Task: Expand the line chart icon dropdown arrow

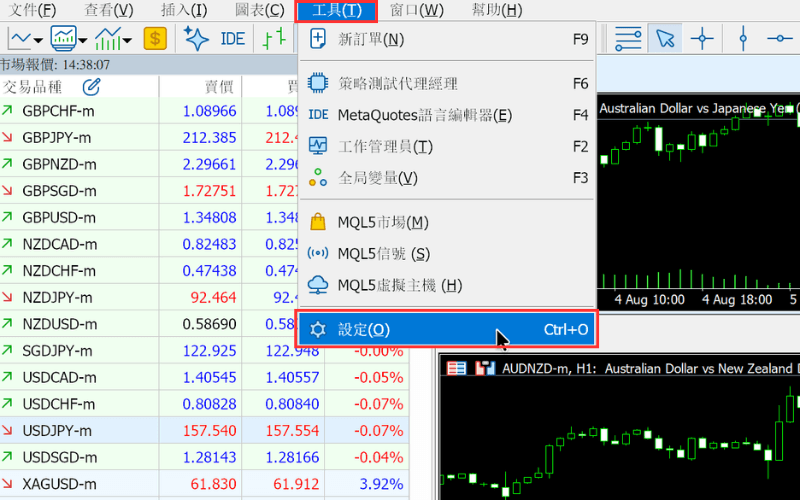Action: pyautogui.click(x=38, y=40)
